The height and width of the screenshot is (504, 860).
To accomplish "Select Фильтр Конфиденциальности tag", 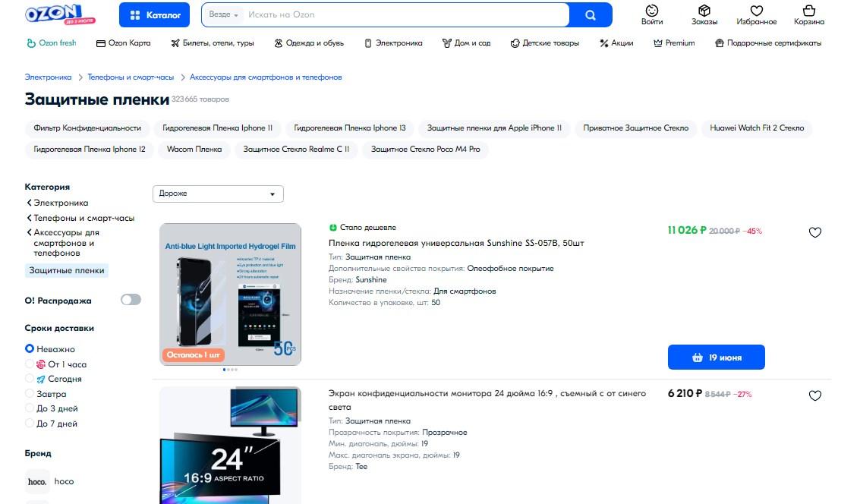I will coord(87,128).
